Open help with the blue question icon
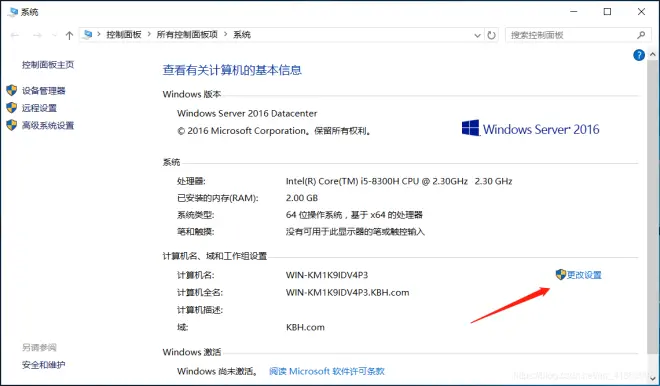Image resolution: width=660 pixels, height=386 pixels. 639,55
